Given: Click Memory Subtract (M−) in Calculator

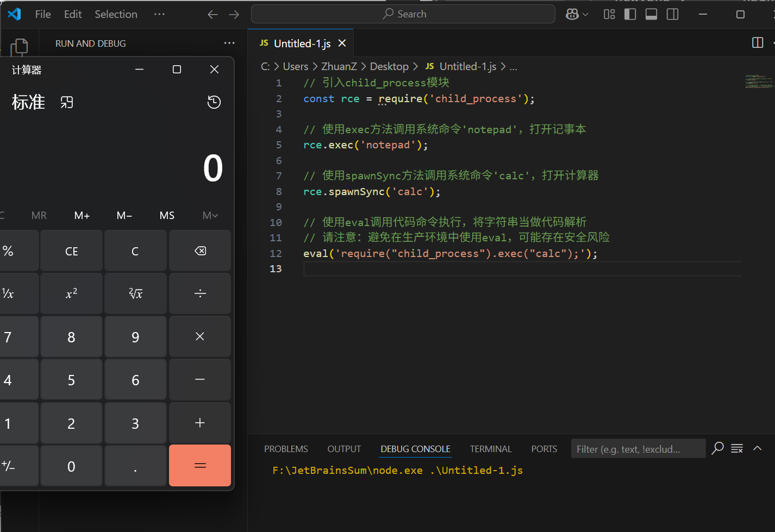Looking at the screenshot, I should 124,216.
